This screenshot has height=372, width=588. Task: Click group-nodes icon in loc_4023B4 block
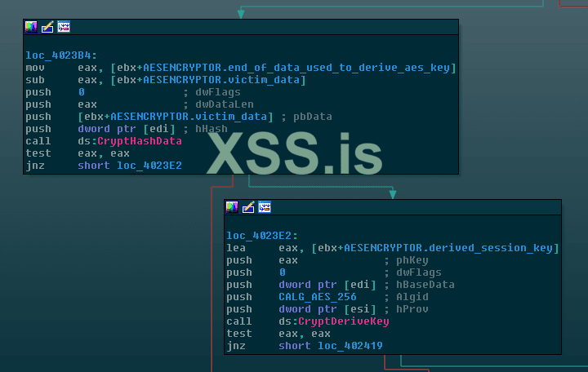(x=64, y=27)
